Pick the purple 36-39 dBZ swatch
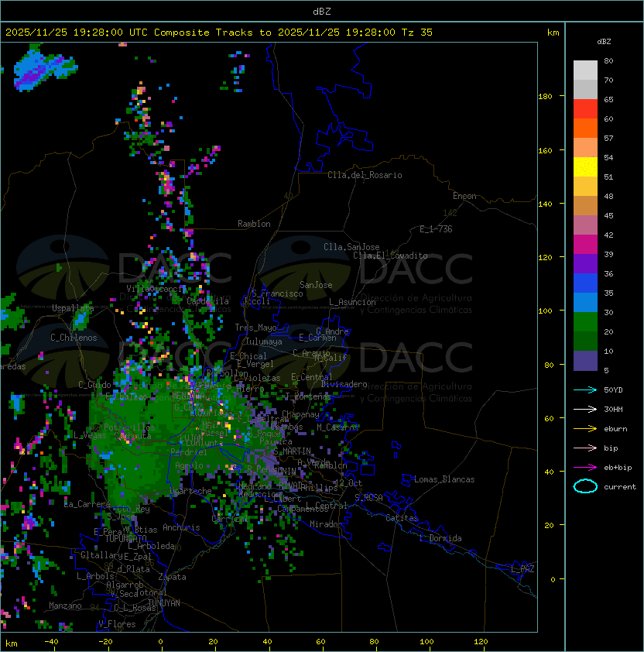Image resolution: width=644 pixels, height=652 pixels. [585, 263]
